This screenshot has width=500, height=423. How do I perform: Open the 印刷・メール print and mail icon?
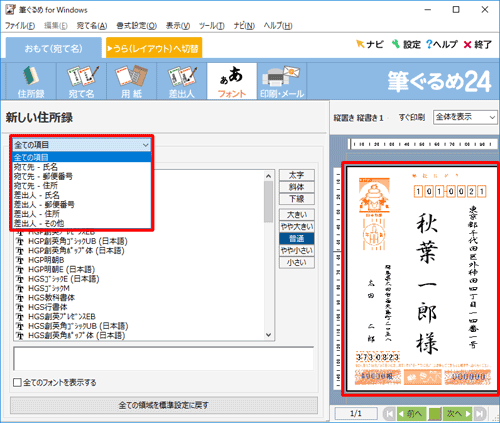[282, 81]
